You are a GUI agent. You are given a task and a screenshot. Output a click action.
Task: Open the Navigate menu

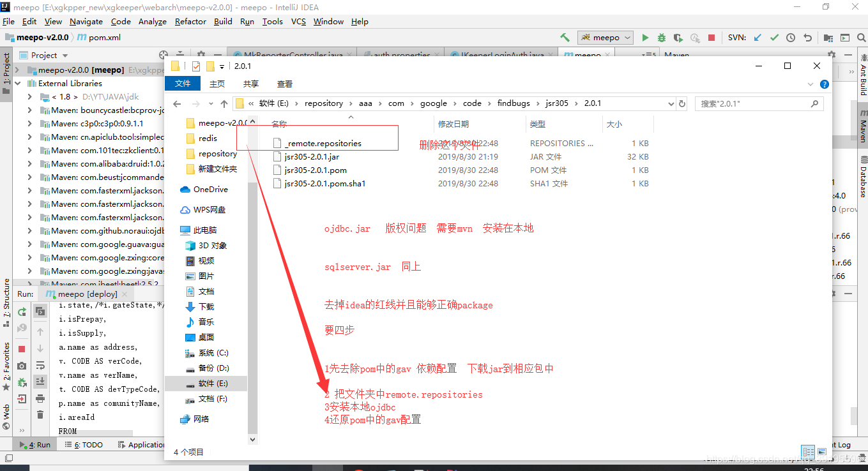coord(86,21)
